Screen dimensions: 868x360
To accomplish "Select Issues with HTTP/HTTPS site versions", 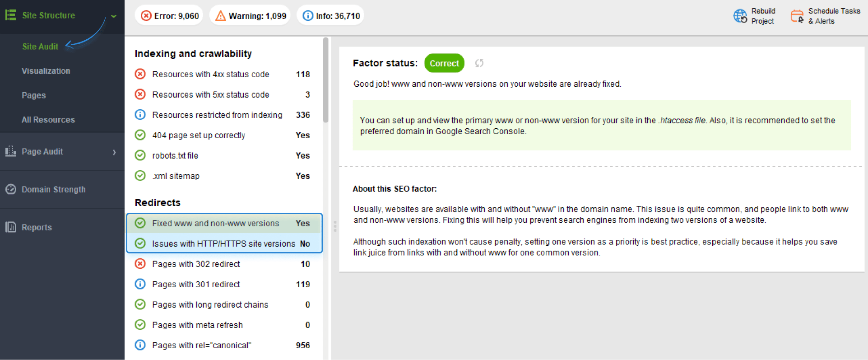I will pos(224,243).
